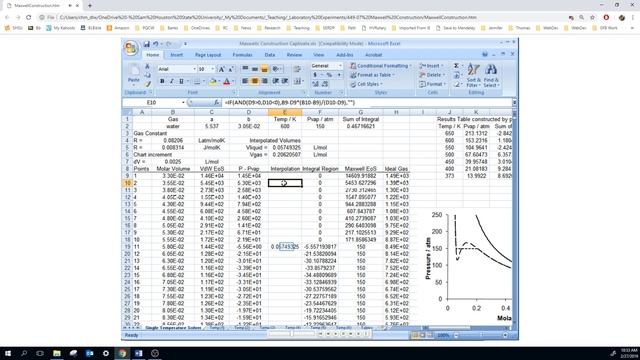Toggle Underline formatting

click(181, 81)
